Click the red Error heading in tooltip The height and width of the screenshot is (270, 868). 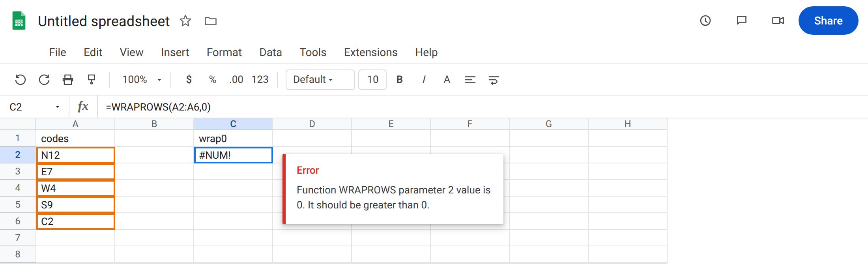[x=308, y=170]
